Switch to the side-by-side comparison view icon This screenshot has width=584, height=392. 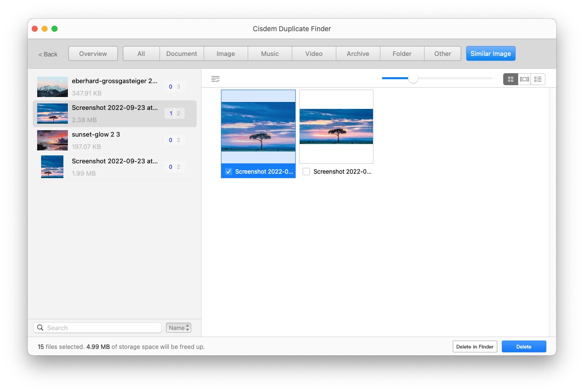click(x=525, y=79)
